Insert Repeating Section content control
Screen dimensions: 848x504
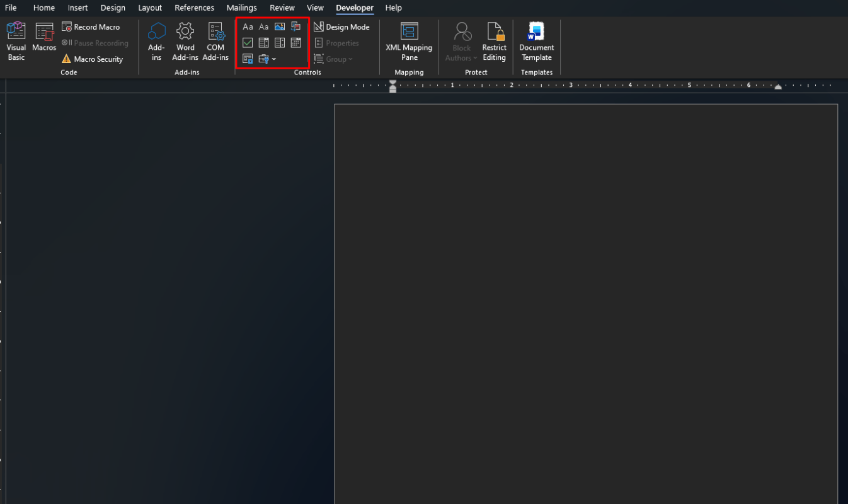248,59
